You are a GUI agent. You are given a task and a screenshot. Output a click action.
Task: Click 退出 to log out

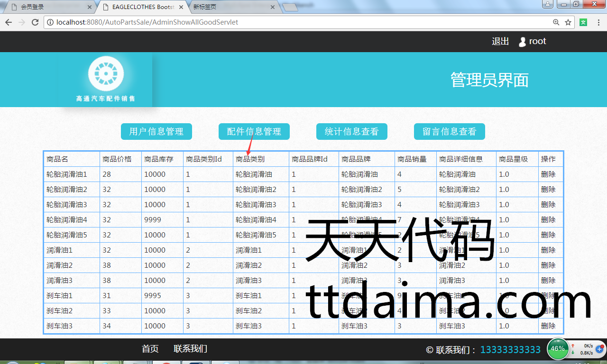[x=500, y=41]
